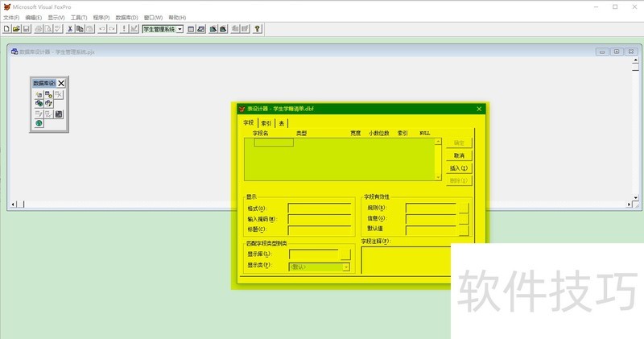Image resolution: width=644 pixels, height=339 pixels.
Task: Click Modify Table icon in designer toolbox
Action: click(39, 114)
